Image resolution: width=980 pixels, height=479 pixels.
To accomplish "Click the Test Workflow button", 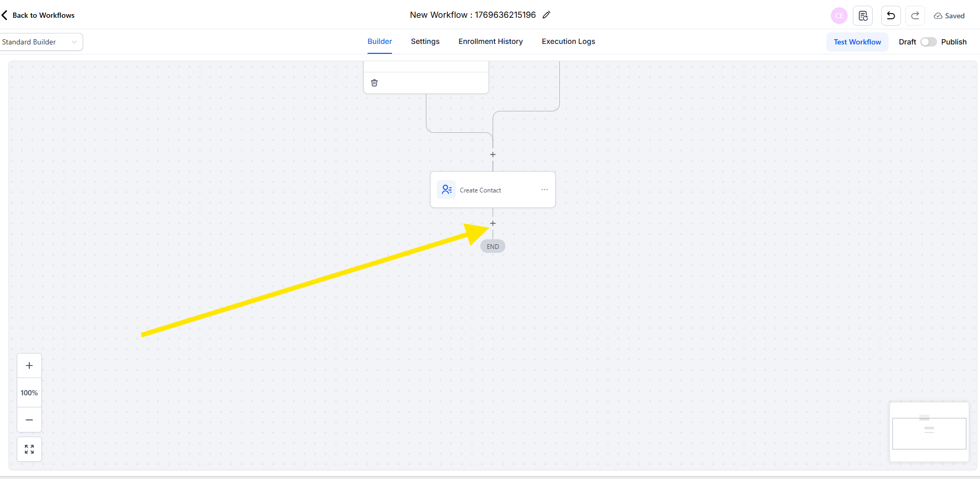I will pyautogui.click(x=857, y=42).
